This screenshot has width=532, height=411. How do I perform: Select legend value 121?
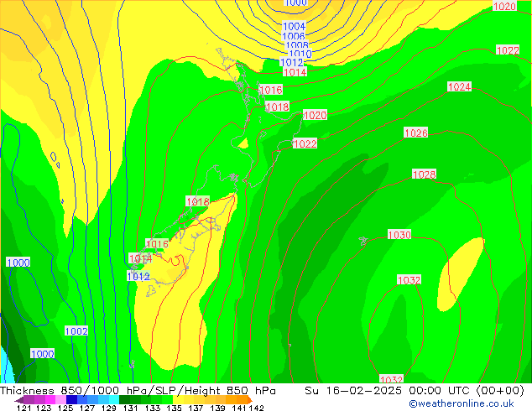(x=23, y=408)
